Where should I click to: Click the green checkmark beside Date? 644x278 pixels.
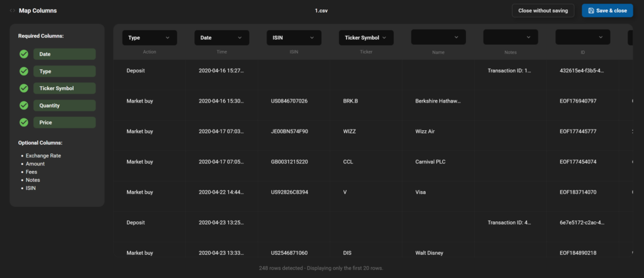pyautogui.click(x=24, y=54)
